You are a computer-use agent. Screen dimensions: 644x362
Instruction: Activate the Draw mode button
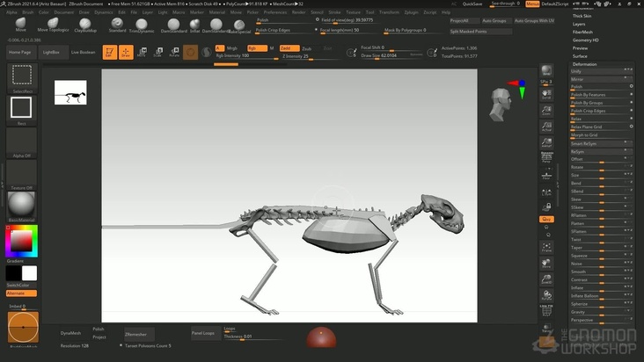[126, 52]
